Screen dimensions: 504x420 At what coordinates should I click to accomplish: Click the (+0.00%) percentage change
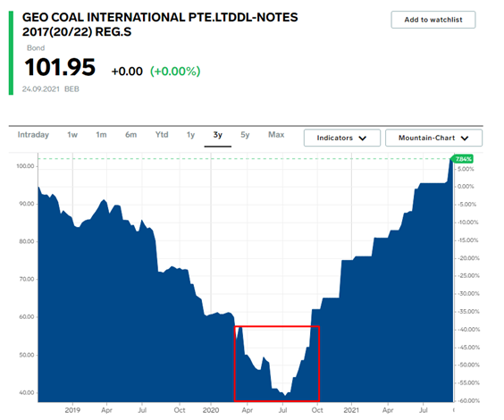175,71
